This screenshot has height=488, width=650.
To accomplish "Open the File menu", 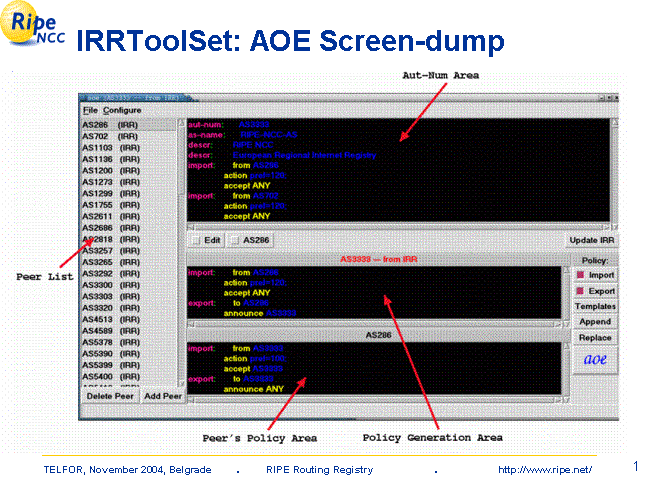I will coord(89,109).
